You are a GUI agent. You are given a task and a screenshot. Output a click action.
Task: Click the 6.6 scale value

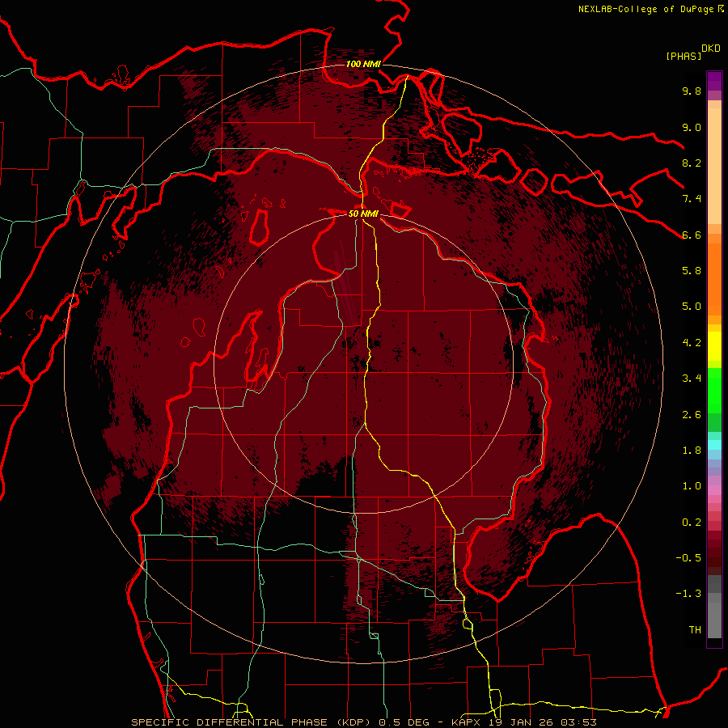692,235
